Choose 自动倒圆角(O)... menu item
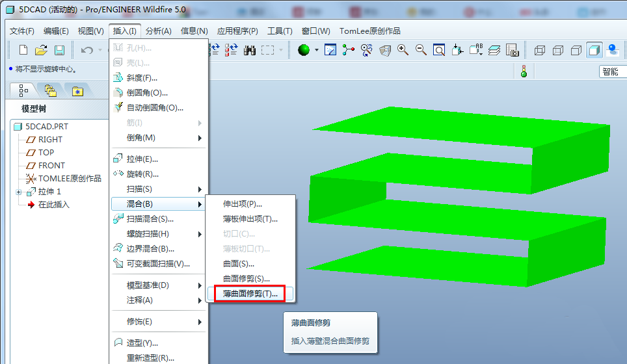 pyautogui.click(x=158, y=108)
